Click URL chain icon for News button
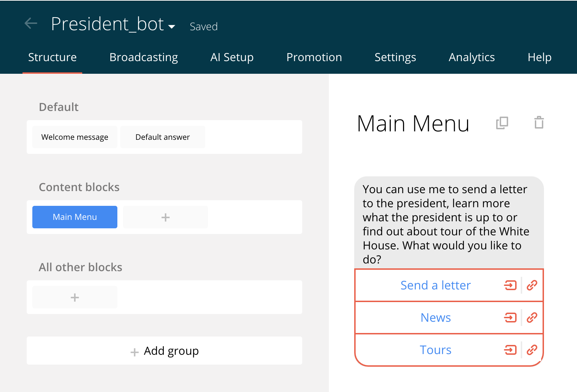 (x=532, y=318)
